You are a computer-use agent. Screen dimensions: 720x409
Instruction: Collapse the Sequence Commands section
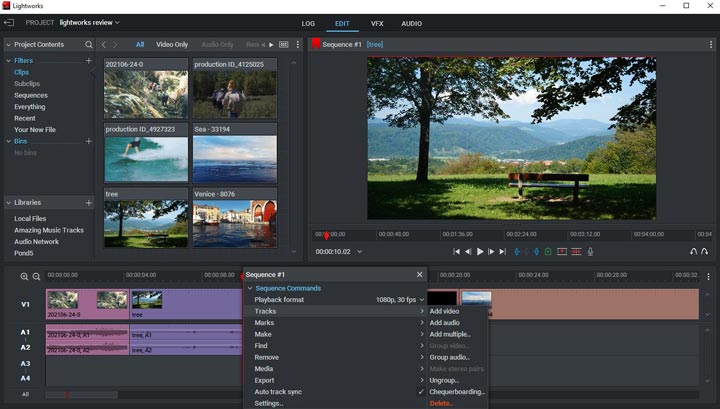point(250,288)
